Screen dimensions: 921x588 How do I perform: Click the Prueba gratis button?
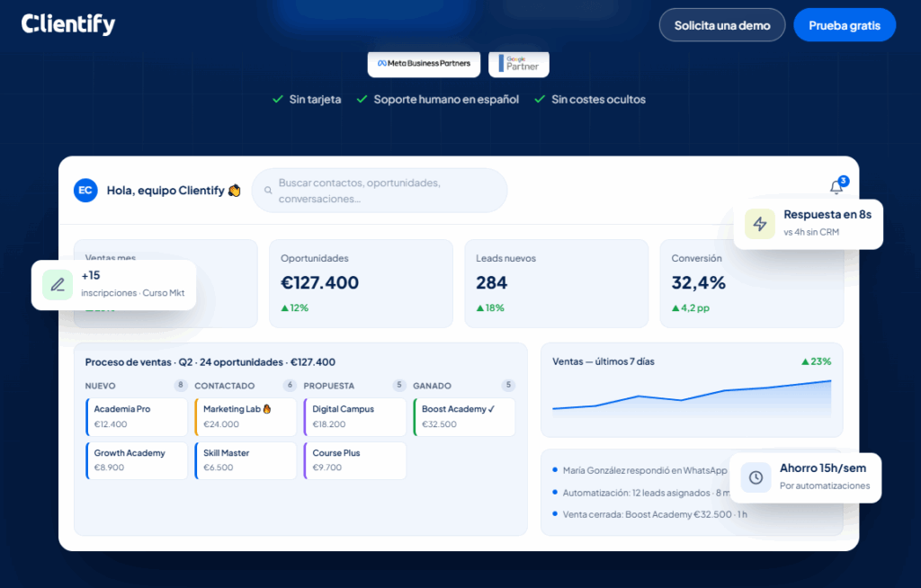tap(845, 25)
